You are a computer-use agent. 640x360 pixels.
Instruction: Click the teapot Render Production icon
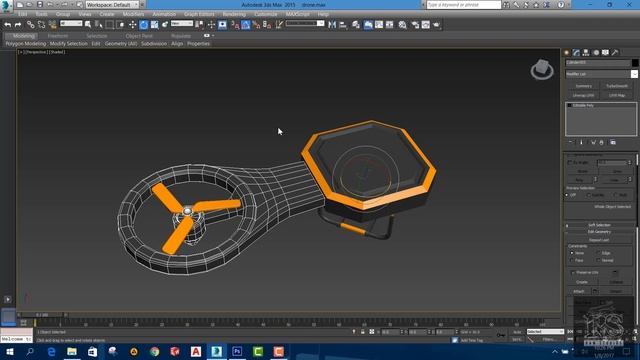click(436, 25)
